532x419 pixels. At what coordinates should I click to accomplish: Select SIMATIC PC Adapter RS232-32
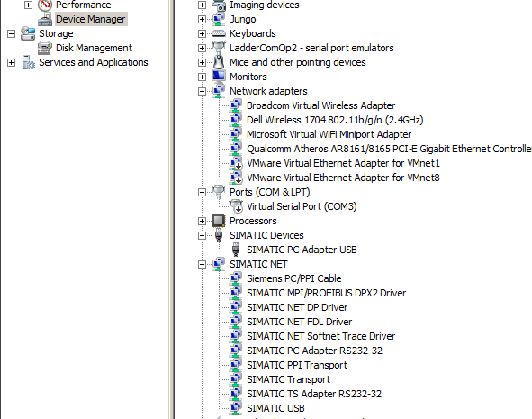[x=314, y=351]
